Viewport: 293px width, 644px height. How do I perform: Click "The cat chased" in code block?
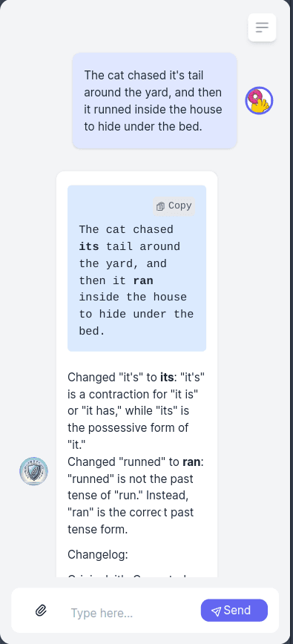click(x=126, y=229)
